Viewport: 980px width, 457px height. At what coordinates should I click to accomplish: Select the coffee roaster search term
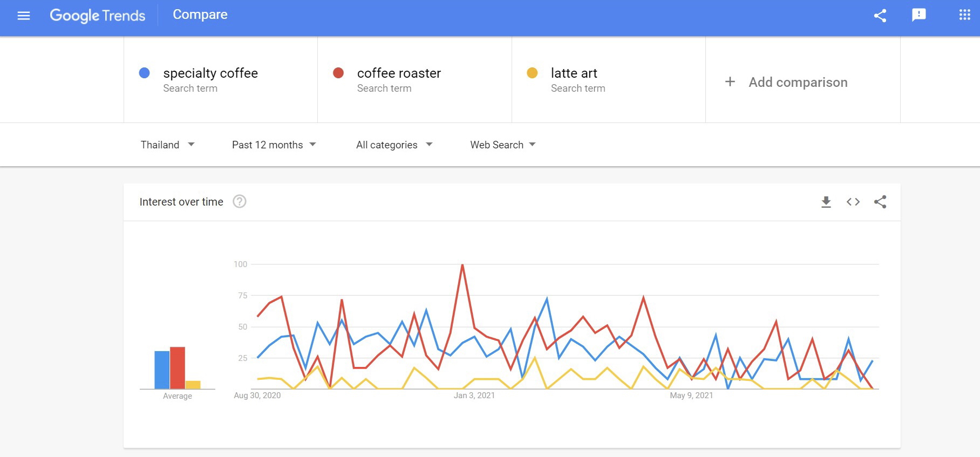(x=399, y=73)
